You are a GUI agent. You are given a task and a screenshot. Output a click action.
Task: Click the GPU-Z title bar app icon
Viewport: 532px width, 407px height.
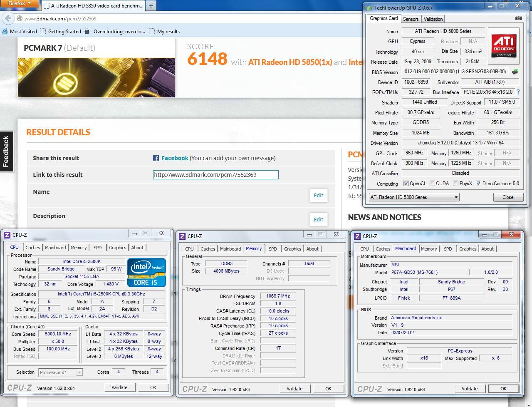(369, 7)
